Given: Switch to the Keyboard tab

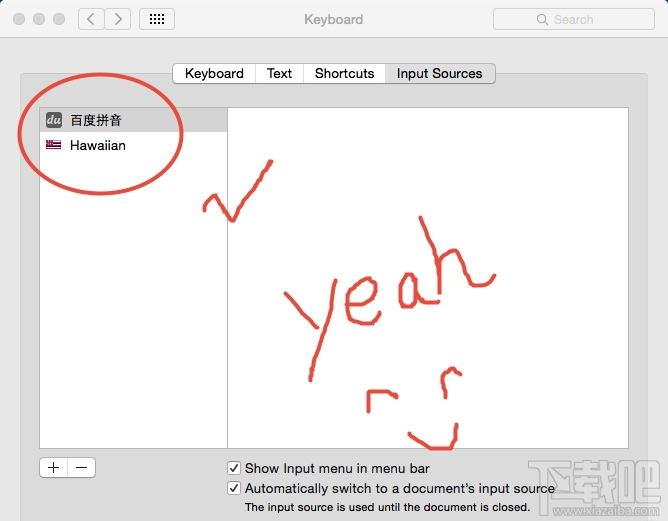Looking at the screenshot, I should [x=214, y=73].
